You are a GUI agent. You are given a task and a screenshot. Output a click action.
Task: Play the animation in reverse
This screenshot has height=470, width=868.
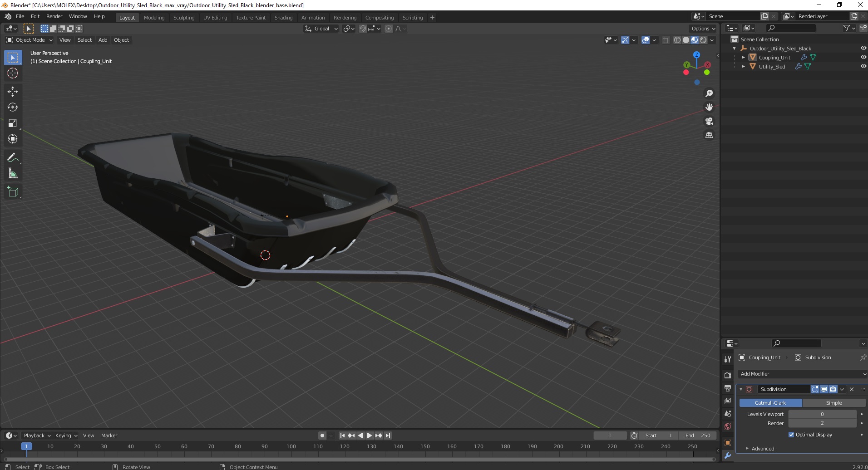tap(360, 436)
